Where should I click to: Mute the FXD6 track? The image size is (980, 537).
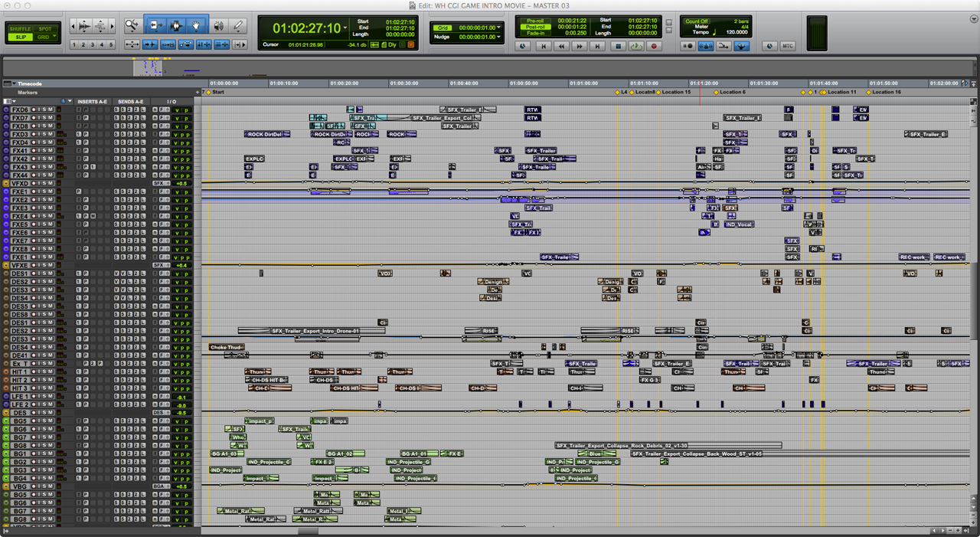click(52, 110)
